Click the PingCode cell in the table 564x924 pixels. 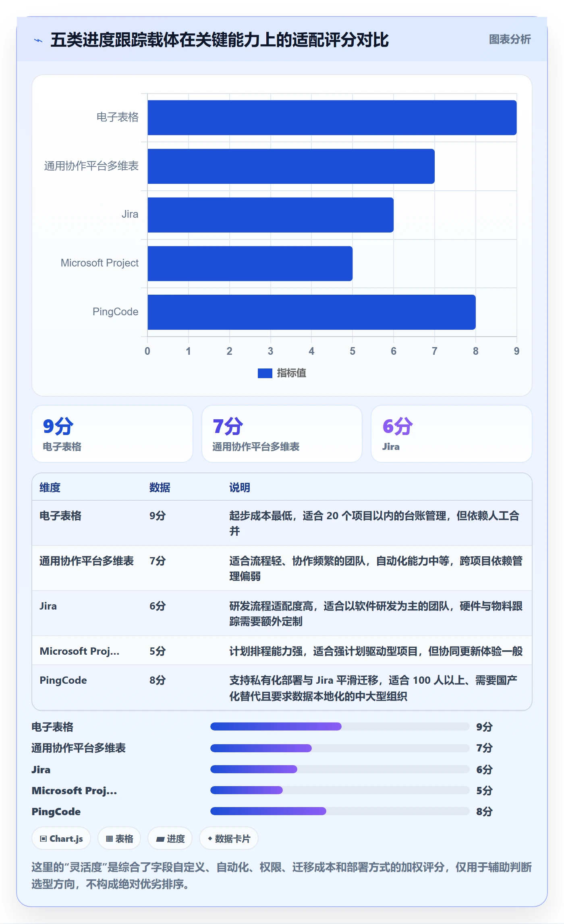[x=63, y=681]
